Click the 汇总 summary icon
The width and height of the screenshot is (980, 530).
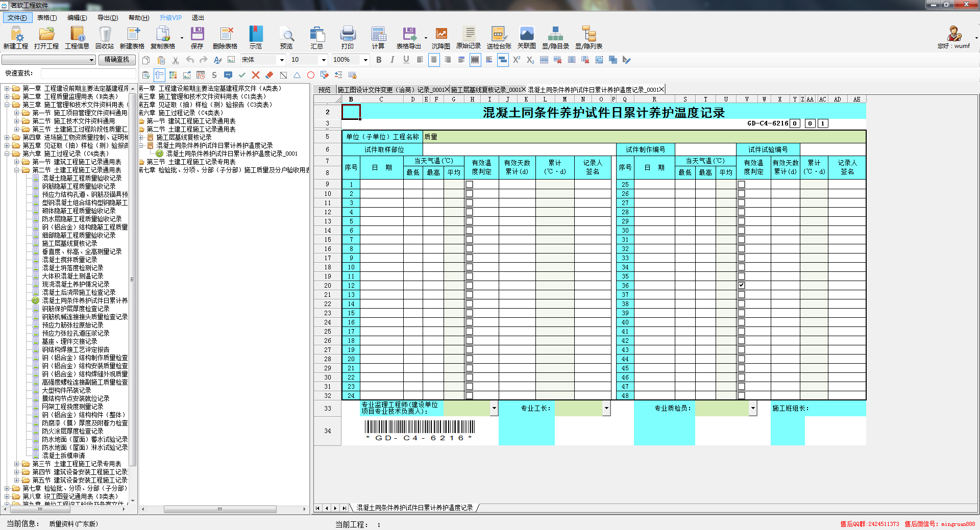317,37
